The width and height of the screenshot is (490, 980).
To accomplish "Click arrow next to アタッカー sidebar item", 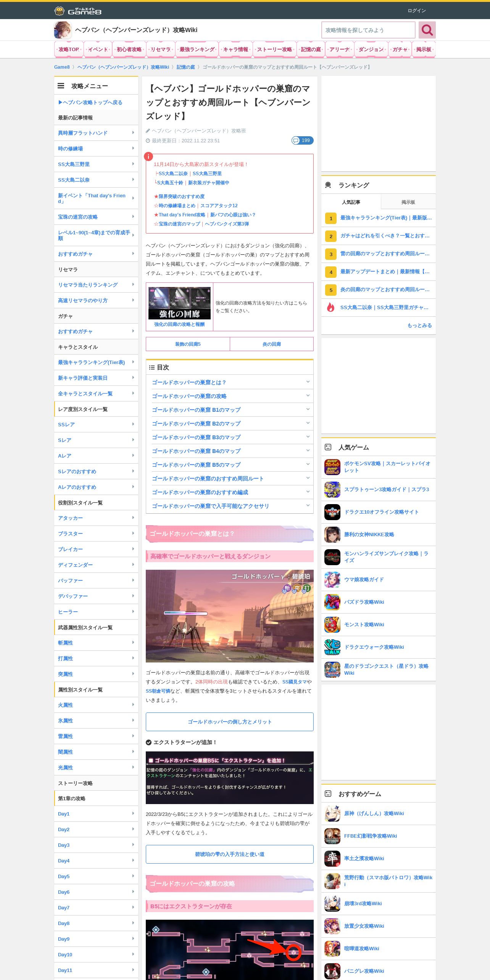I will pos(133,518).
